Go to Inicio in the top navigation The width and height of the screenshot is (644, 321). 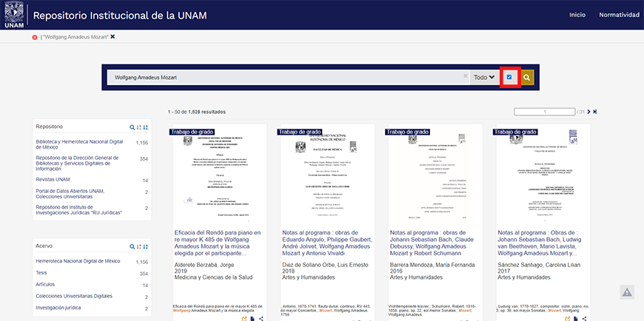[577, 15]
